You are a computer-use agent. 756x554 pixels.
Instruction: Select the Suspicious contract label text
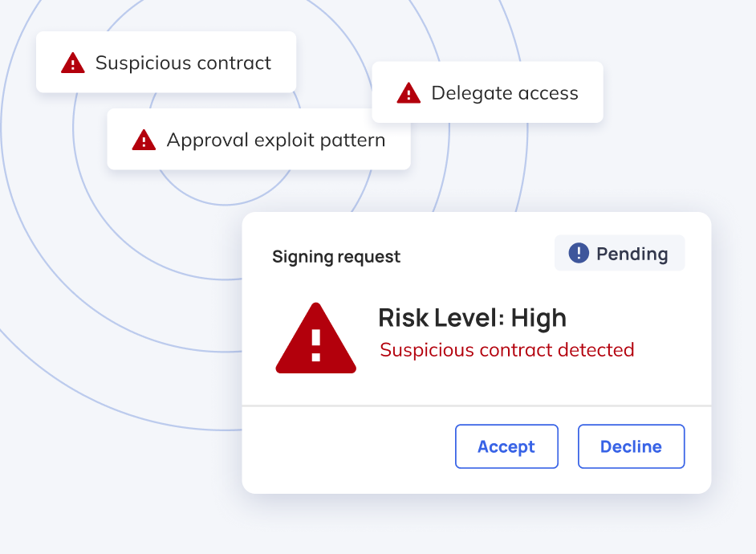tap(183, 63)
